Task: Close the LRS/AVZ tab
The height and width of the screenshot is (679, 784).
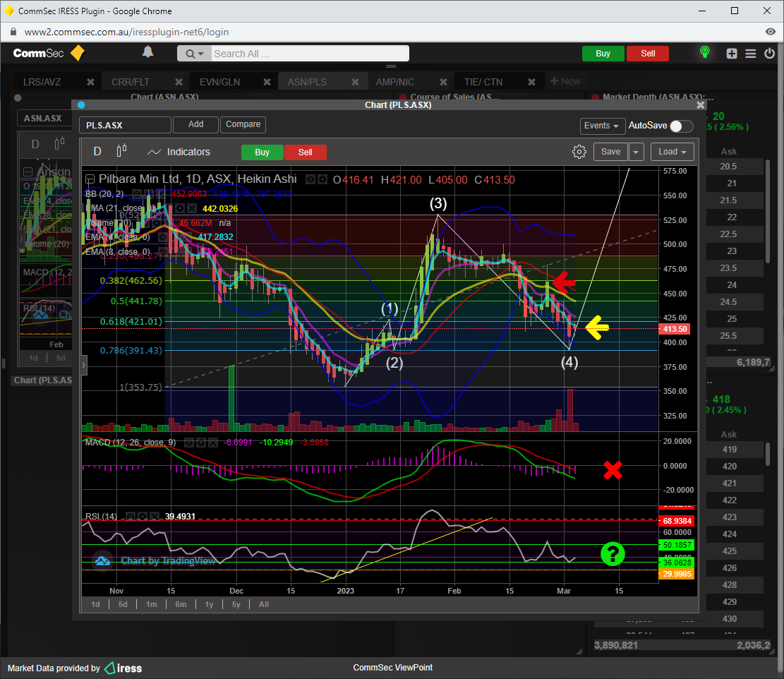Action: (x=90, y=82)
